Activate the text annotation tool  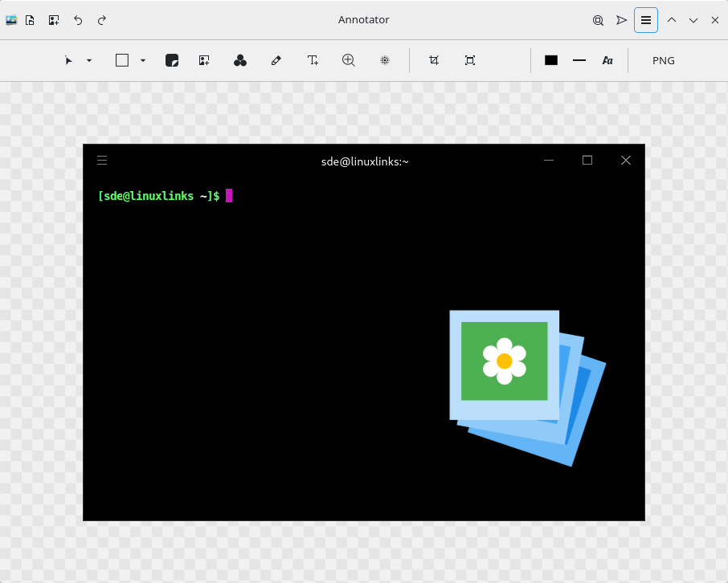[313, 60]
